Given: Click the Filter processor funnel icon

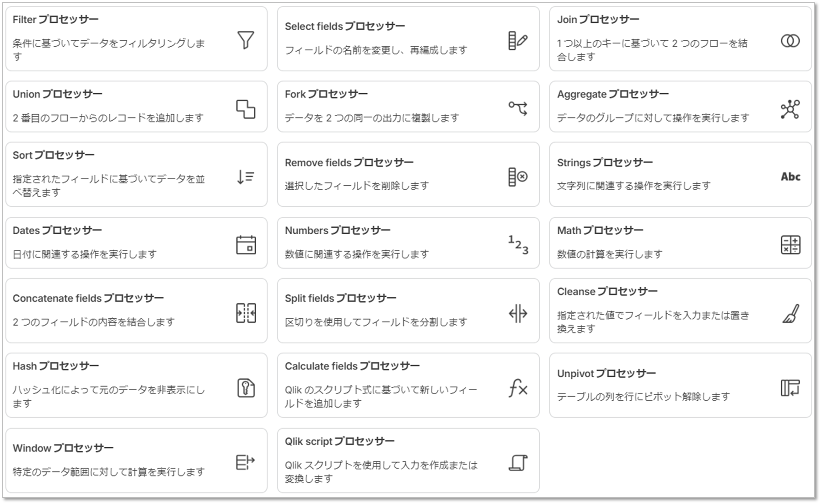Looking at the screenshot, I should coord(246,40).
